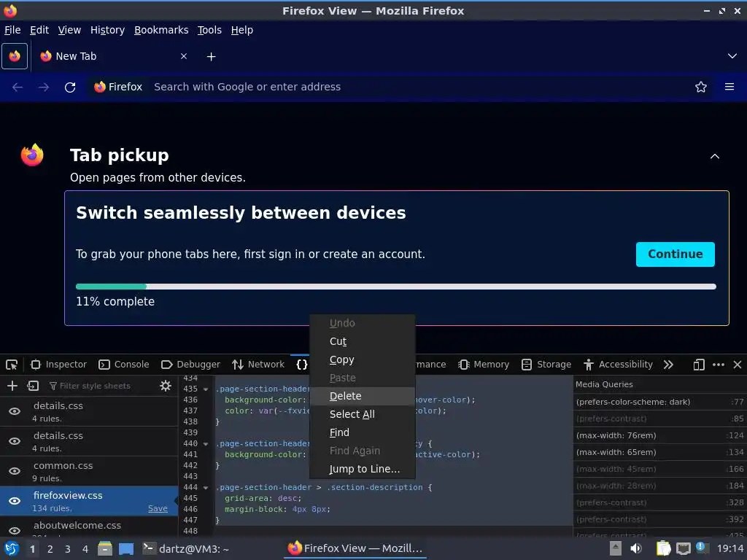747x560 pixels.
Task: Open the File menu
Action: tap(12, 30)
